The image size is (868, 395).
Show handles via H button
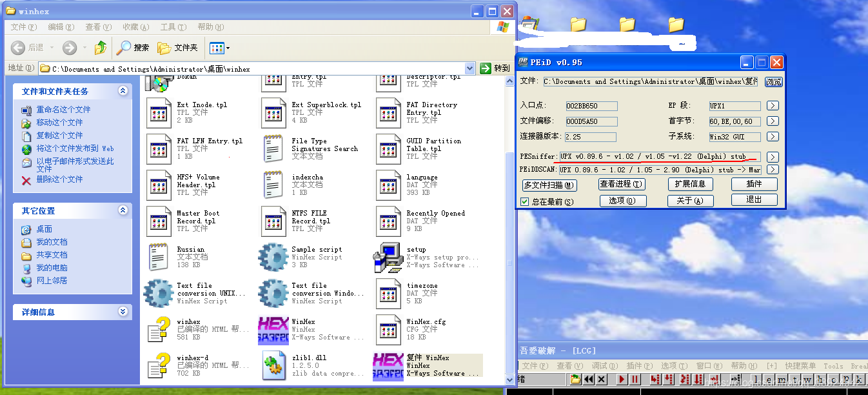click(x=820, y=379)
